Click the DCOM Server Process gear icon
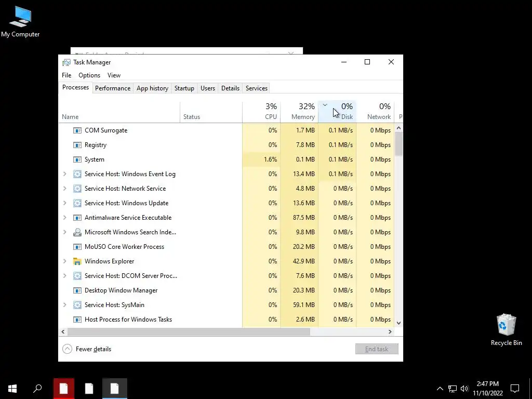 [77, 276]
